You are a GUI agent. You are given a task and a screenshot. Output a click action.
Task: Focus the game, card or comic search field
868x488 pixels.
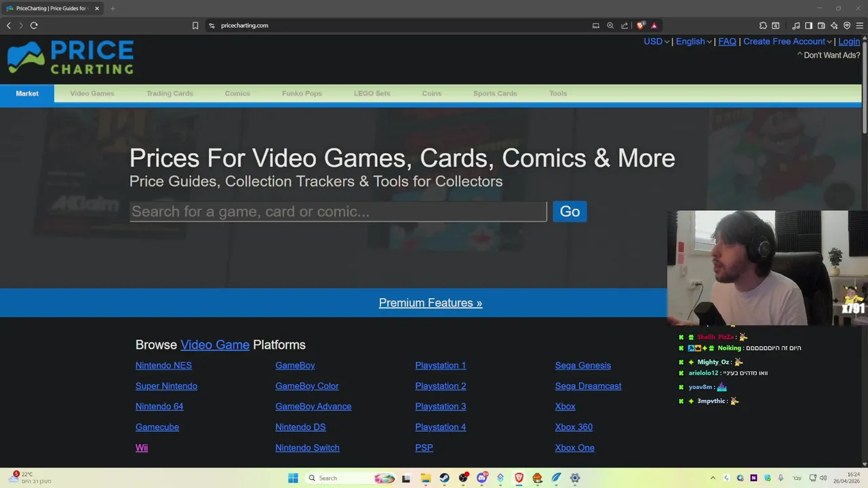pos(338,211)
